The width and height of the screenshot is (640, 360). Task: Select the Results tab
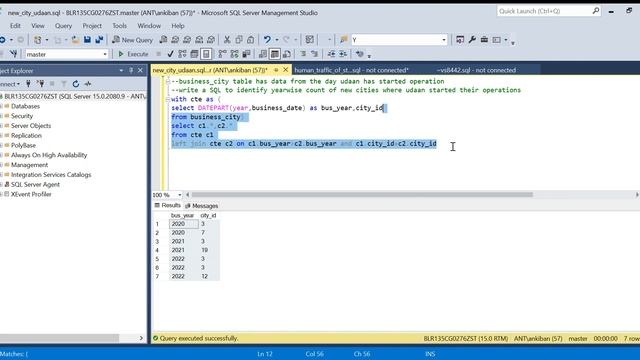click(168, 205)
